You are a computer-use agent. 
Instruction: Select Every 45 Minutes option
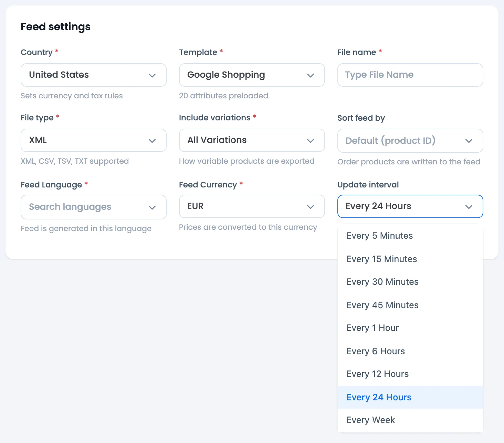pos(410,305)
